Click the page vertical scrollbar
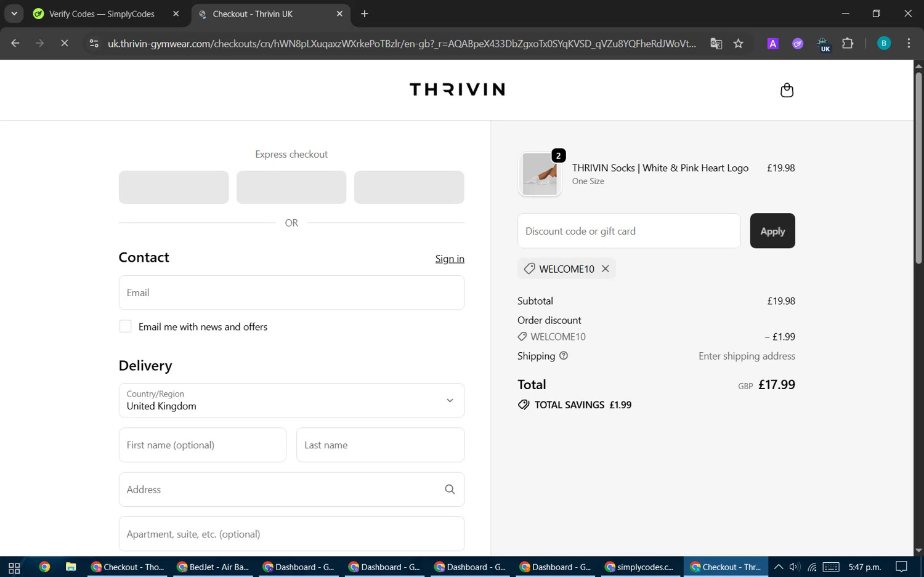This screenshot has width=924, height=577. 918,167
